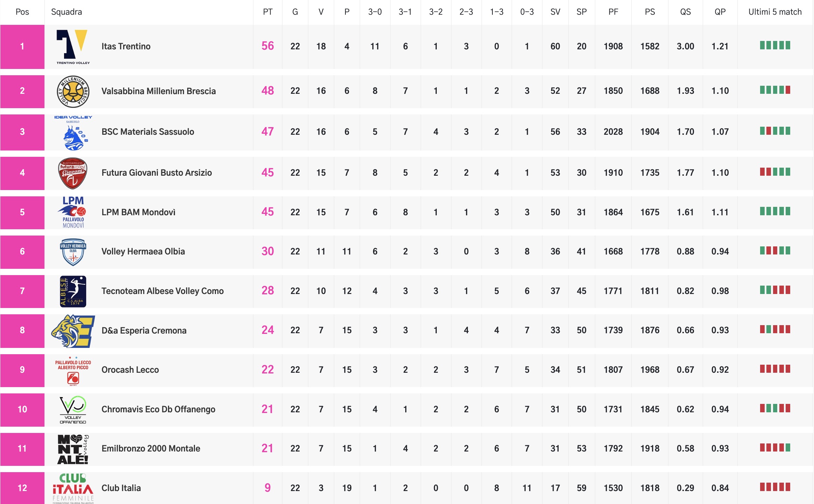Screen dimensions: 814x504
Task: Click Itas Trentino's last five match bars
Action: click(775, 45)
